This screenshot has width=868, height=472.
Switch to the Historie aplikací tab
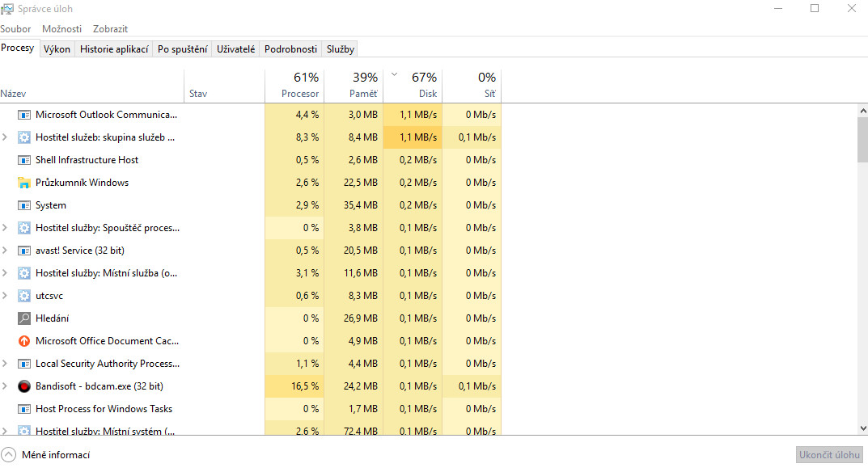(x=114, y=49)
